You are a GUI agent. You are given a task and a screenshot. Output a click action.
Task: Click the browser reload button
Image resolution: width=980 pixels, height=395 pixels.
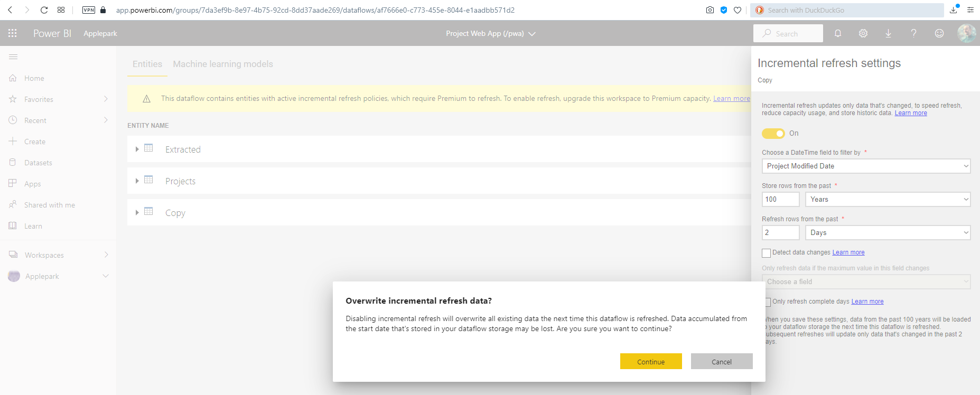pyautogui.click(x=44, y=10)
